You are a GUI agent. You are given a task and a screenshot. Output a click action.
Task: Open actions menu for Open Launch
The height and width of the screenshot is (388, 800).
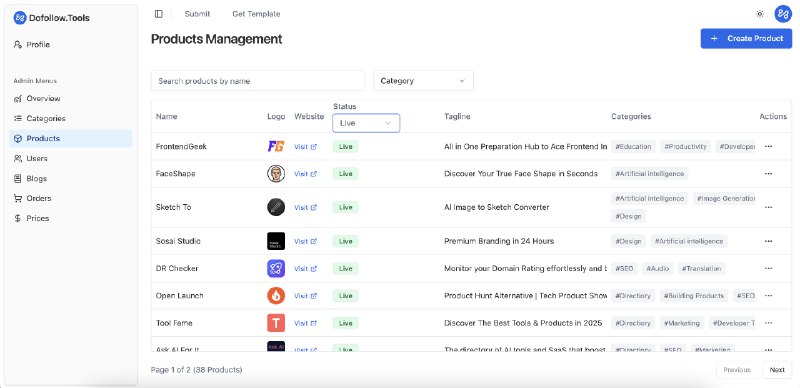click(768, 296)
